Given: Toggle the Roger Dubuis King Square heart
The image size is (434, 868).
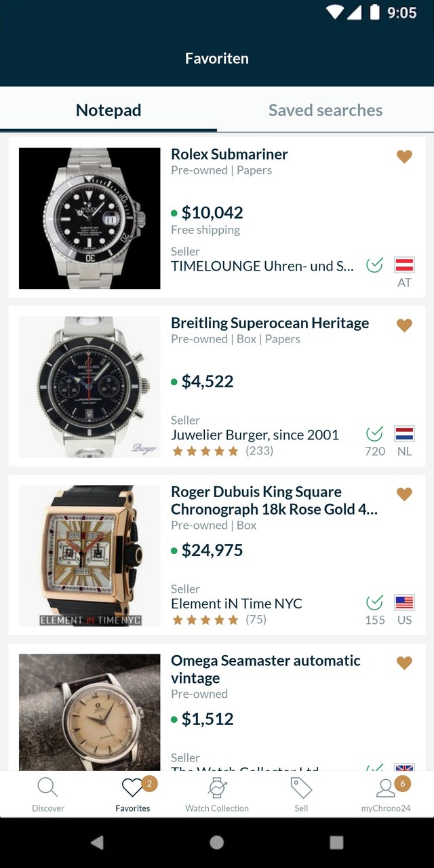Looking at the screenshot, I should coord(404,494).
